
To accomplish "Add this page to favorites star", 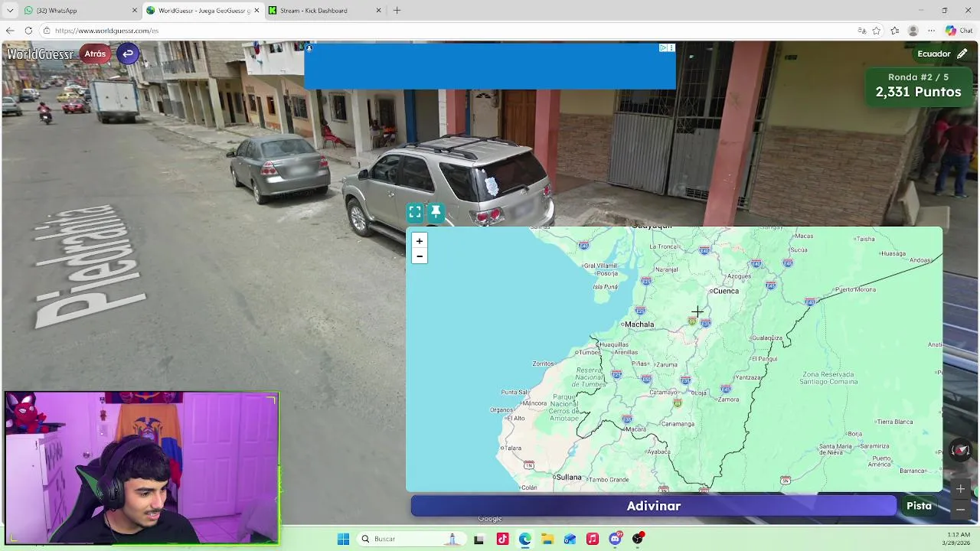I will 877,31.
